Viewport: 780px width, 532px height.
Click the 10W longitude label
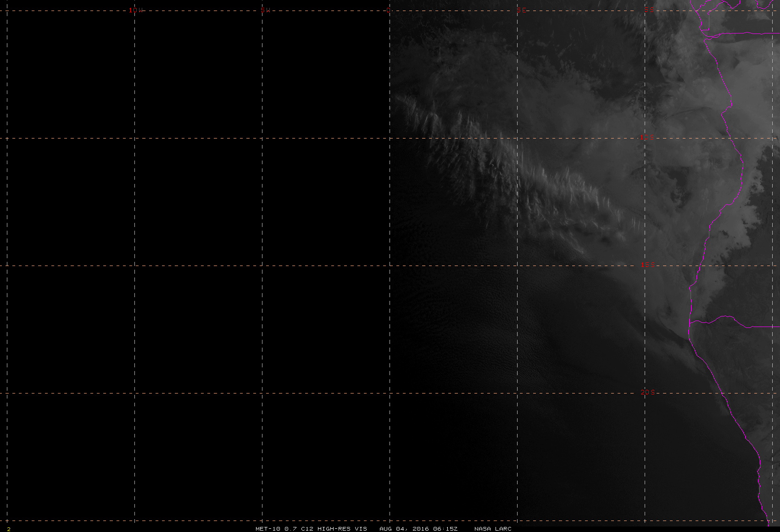click(136, 10)
